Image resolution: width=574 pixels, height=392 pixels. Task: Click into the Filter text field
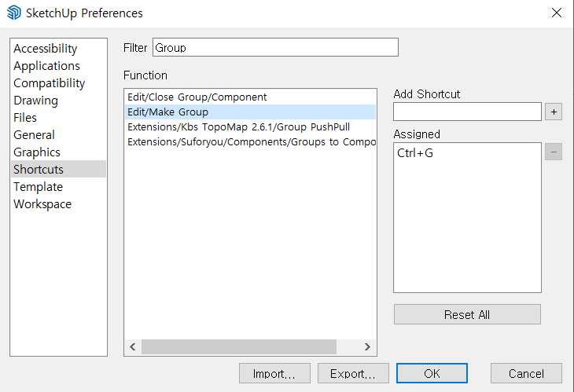point(275,48)
